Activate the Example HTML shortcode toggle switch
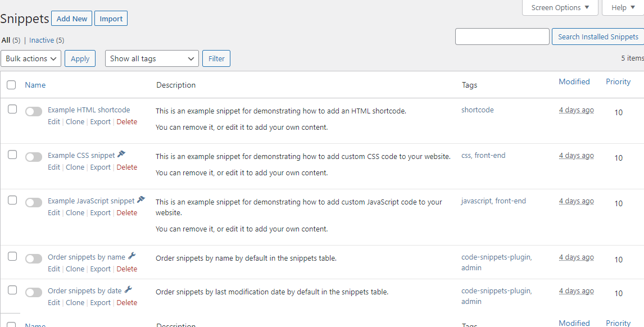 34,111
